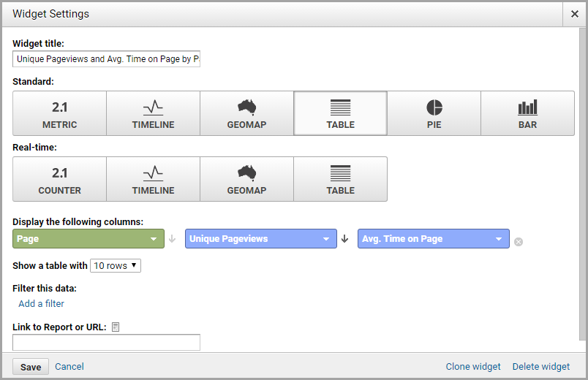The height and width of the screenshot is (380, 588).
Task: Choose the real-time Timeline widget
Action: pyautogui.click(x=153, y=179)
